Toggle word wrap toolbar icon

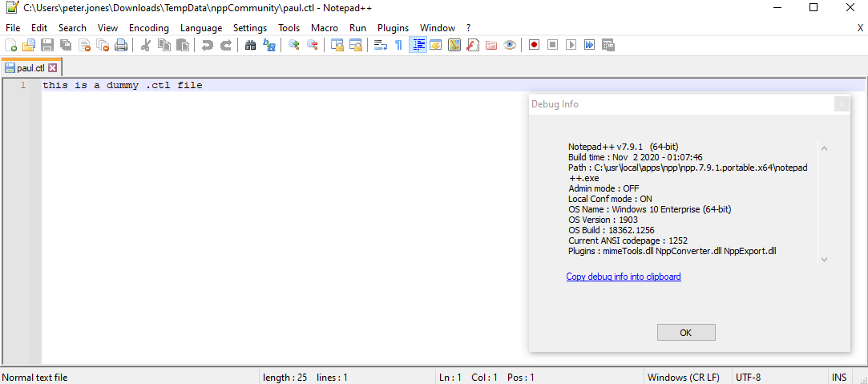tap(381, 46)
